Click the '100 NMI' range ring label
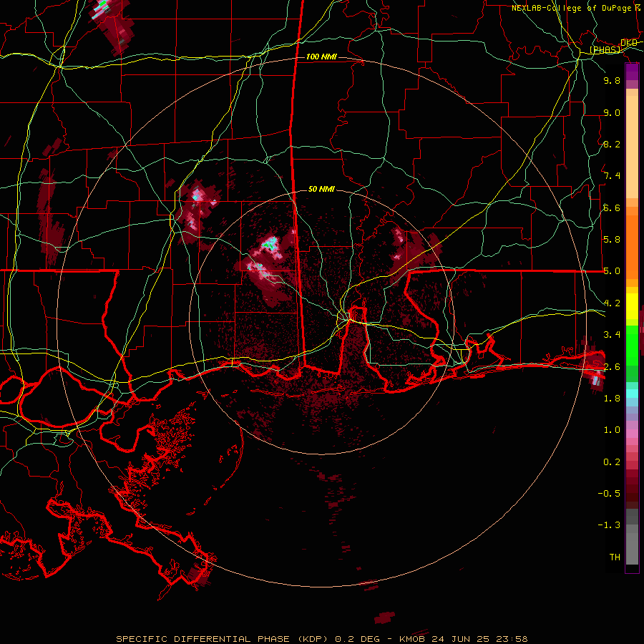Viewport: 644px width, 644px height. coord(321,57)
